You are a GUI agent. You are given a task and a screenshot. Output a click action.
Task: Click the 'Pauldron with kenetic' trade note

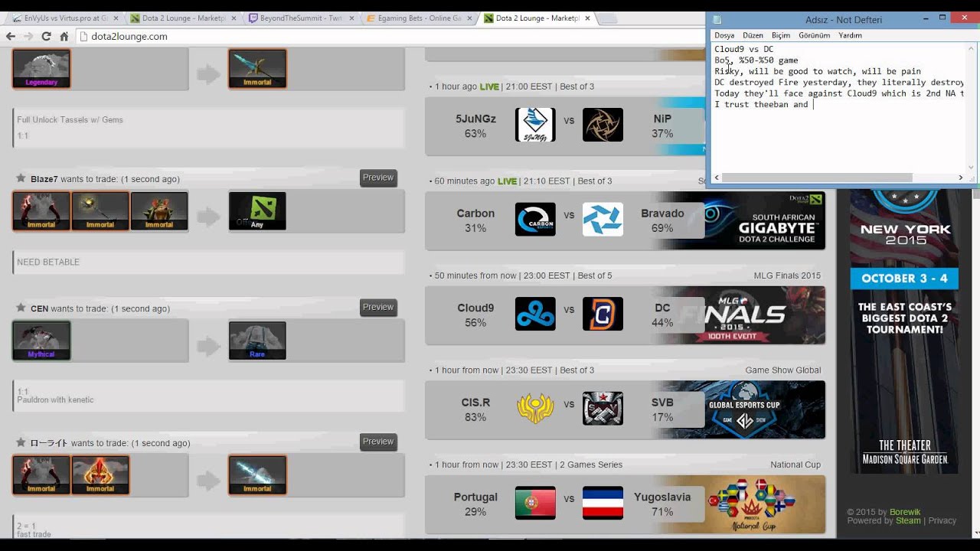[x=55, y=399]
